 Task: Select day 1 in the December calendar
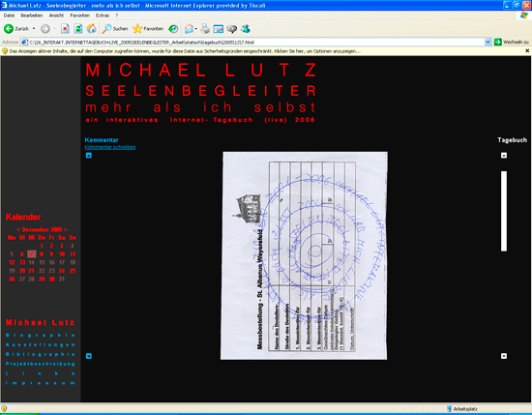pyautogui.click(x=42, y=246)
